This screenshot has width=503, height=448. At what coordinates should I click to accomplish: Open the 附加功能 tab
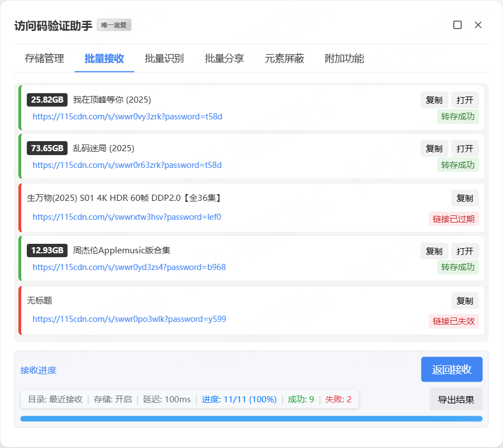344,59
